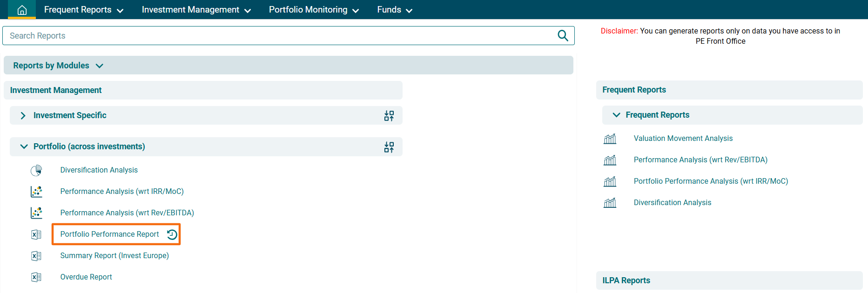Viewport: 868px width, 293px height.
Task: Click the home icon in navigation bar
Action: 22,10
